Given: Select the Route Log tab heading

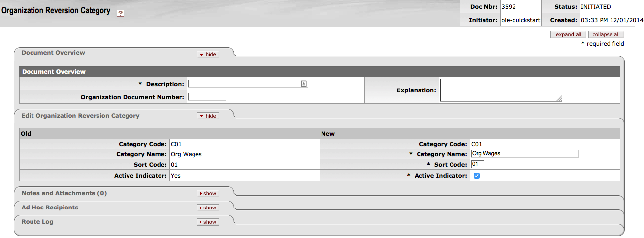Looking at the screenshot, I should (37, 222).
